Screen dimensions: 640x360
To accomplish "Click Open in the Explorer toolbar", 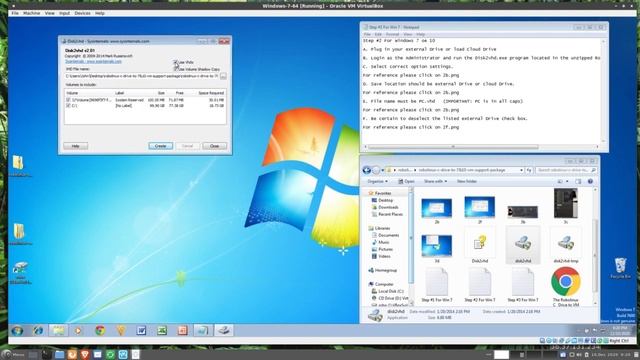I will [407, 181].
